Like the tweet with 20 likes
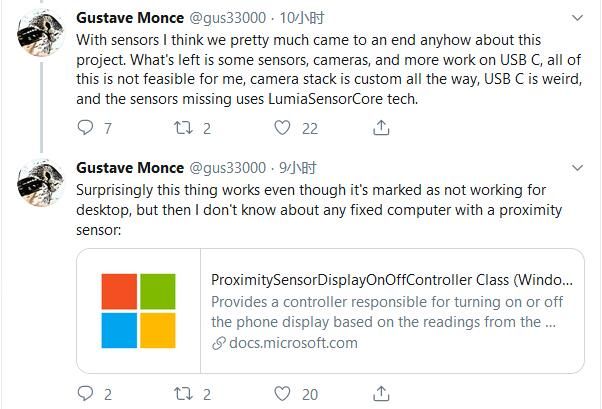The width and height of the screenshot is (602, 409). click(x=283, y=394)
